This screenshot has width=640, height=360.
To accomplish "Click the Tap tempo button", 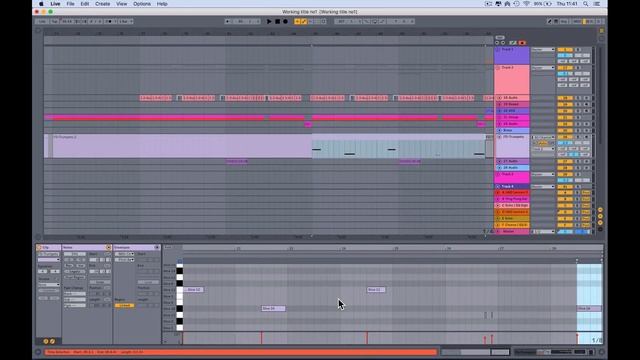I will point(54,21).
